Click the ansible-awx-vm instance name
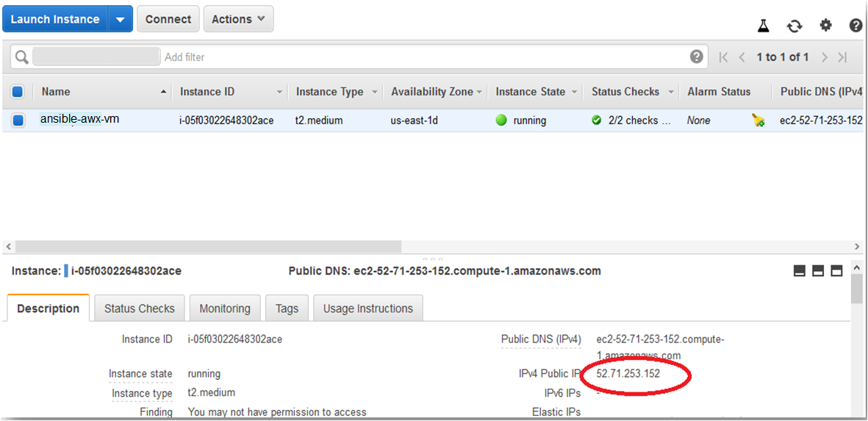The width and height of the screenshot is (868, 421). [79, 119]
